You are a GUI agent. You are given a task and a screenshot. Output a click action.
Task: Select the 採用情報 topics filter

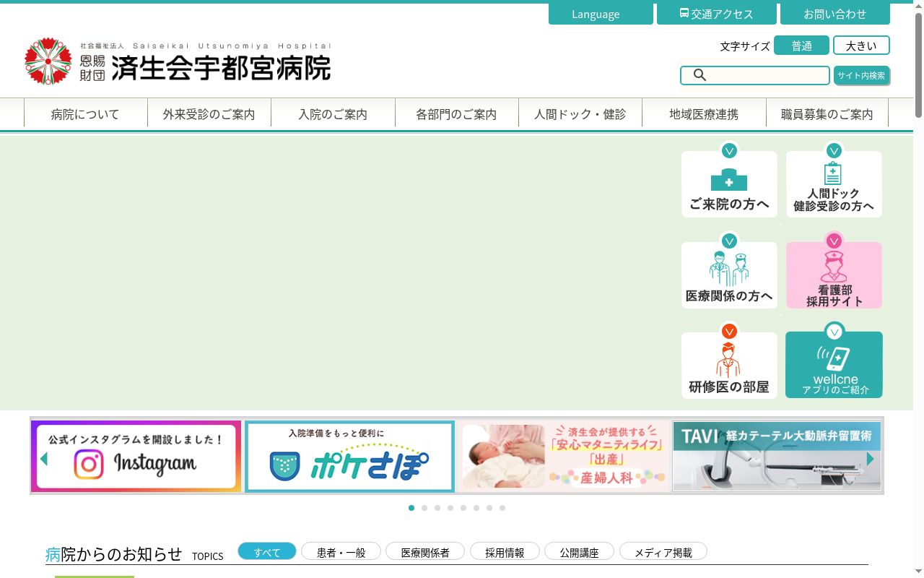click(505, 552)
